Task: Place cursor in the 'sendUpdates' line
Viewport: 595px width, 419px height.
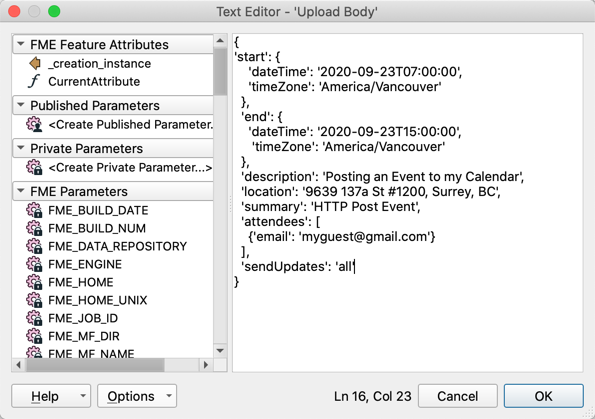Action: [x=298, y=266]
